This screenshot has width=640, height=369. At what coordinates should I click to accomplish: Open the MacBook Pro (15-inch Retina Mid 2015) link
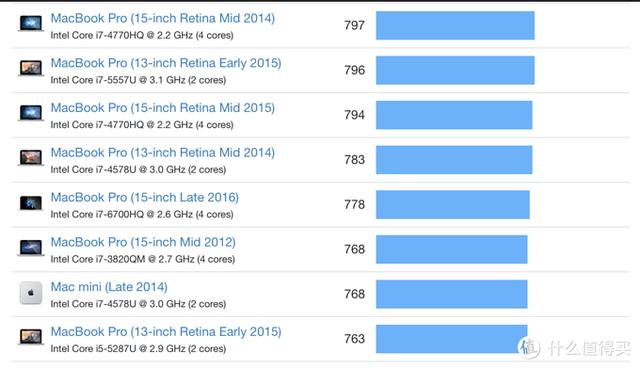[x=162, y=108]
